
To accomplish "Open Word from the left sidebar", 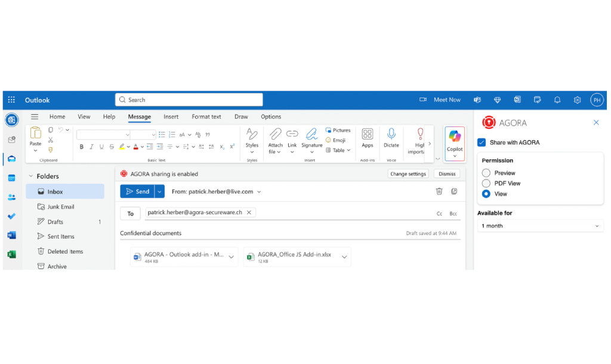I will click(12, 235).
